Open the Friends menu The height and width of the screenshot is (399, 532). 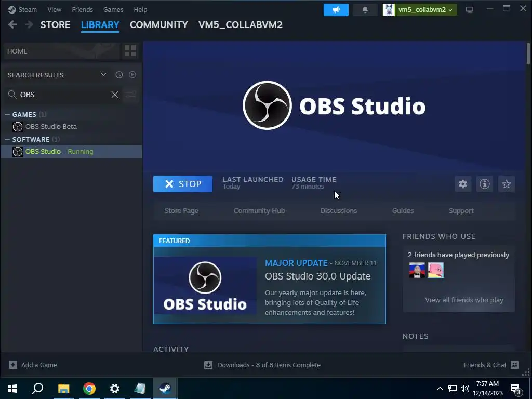coord(83,9)
